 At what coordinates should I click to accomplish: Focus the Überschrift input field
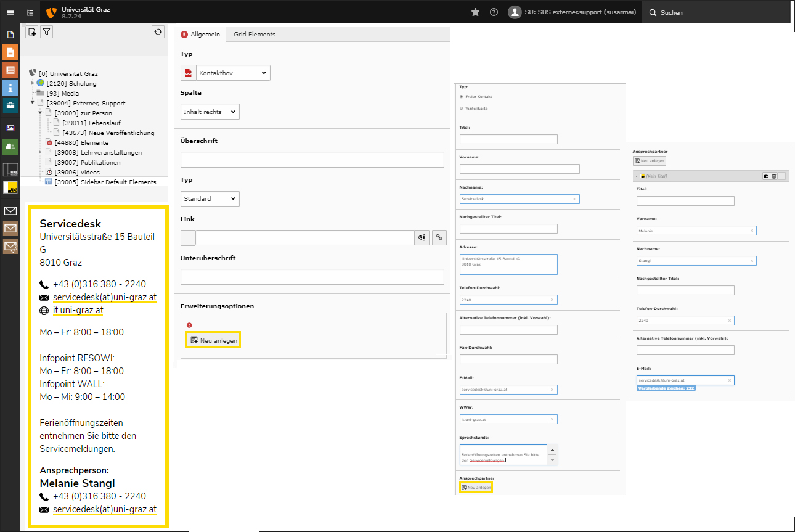(x=312, y=160)
